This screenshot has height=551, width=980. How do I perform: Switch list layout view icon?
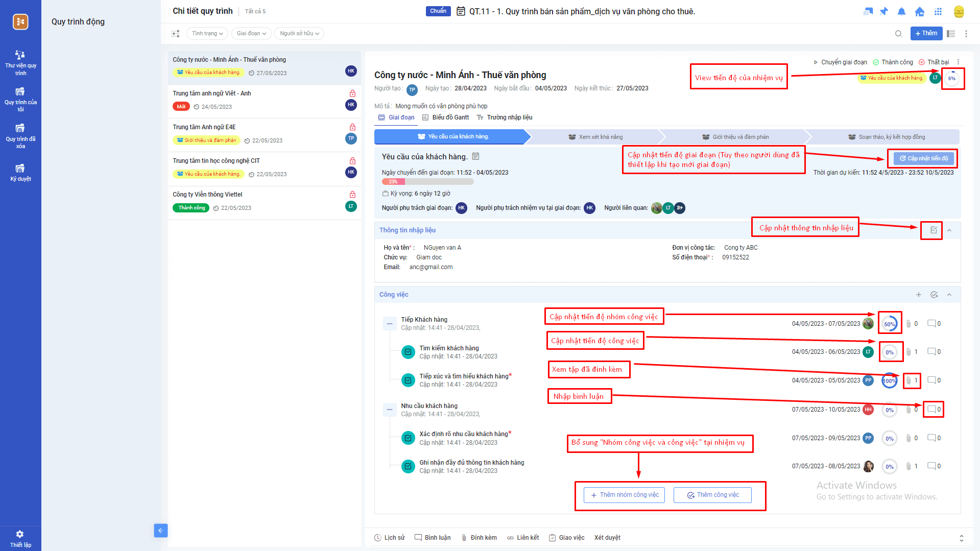point(951,34)
